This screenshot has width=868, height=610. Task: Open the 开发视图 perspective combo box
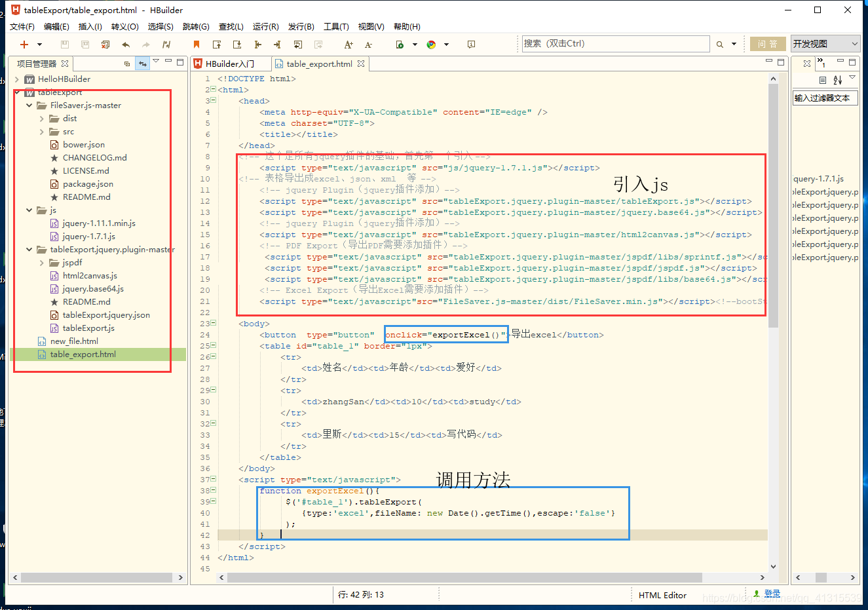click(x=825, y=44)
